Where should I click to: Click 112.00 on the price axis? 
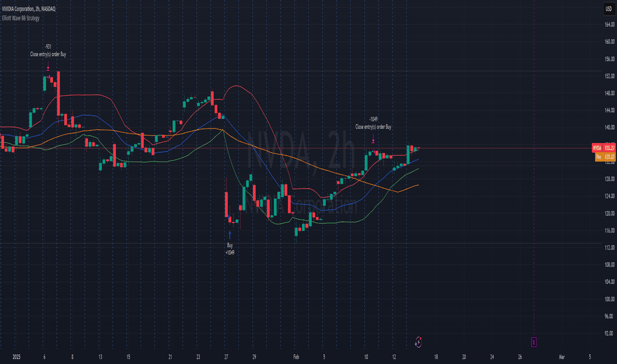click(x=609, y=248)
